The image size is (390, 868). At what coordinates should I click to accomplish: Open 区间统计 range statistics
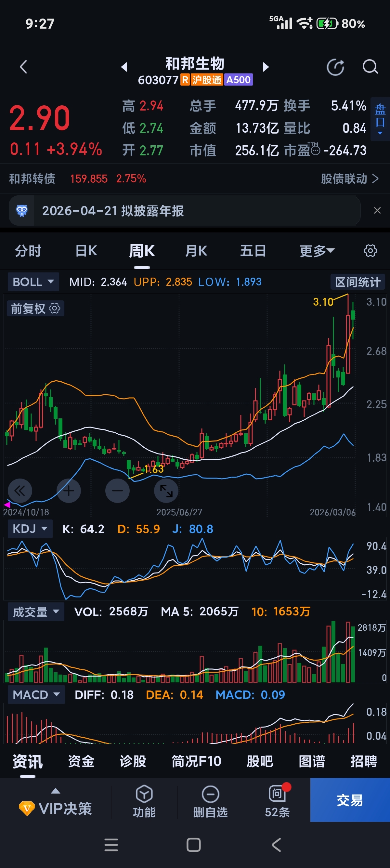pos(358,282)
